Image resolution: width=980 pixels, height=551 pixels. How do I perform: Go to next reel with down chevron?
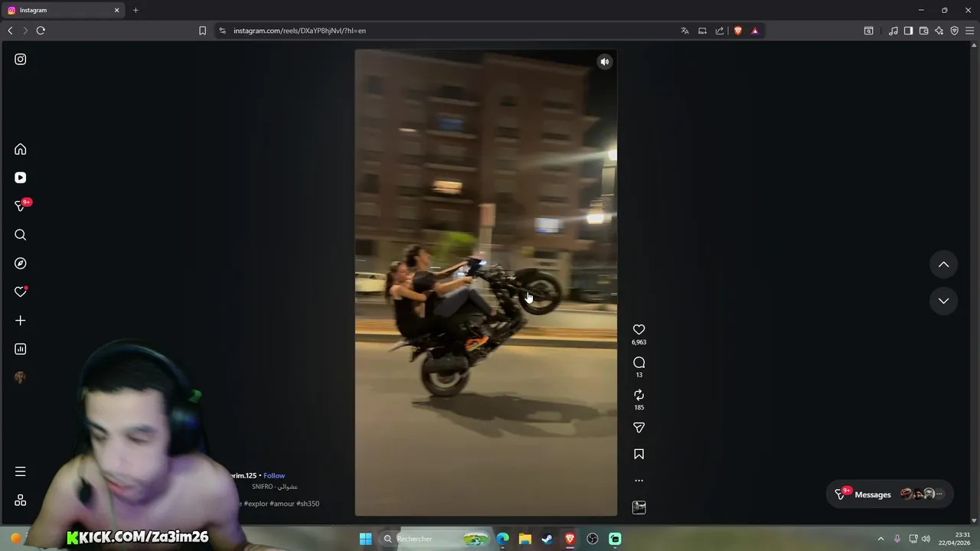click(x=944, y=301)
